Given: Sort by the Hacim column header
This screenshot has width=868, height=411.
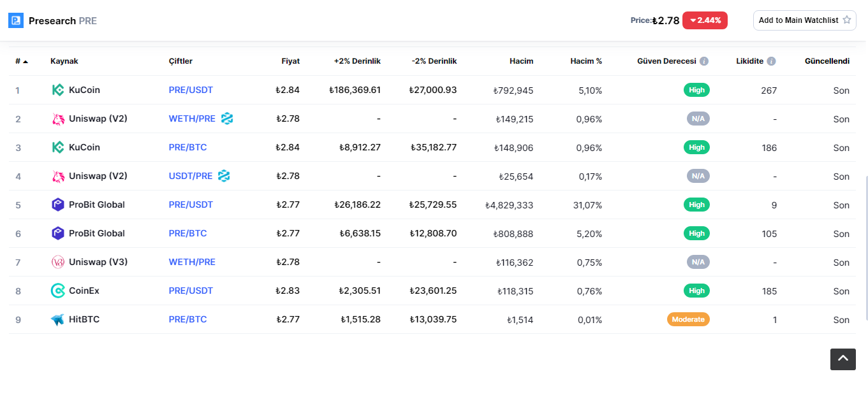Looking at the screenshot, I should tap(521, 61).
